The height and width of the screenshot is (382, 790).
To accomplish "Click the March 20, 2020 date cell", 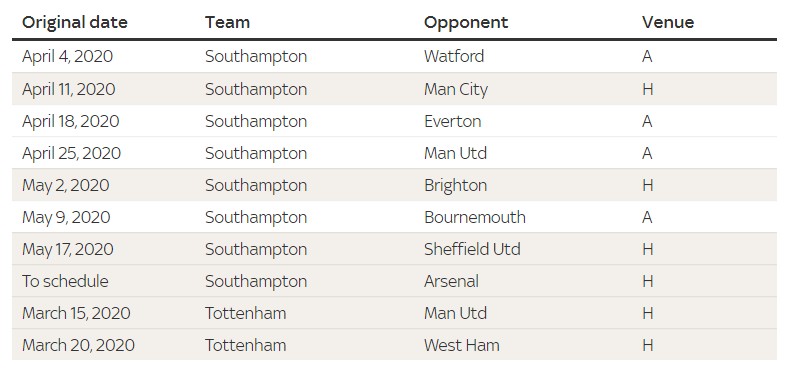I will [78, 345].
